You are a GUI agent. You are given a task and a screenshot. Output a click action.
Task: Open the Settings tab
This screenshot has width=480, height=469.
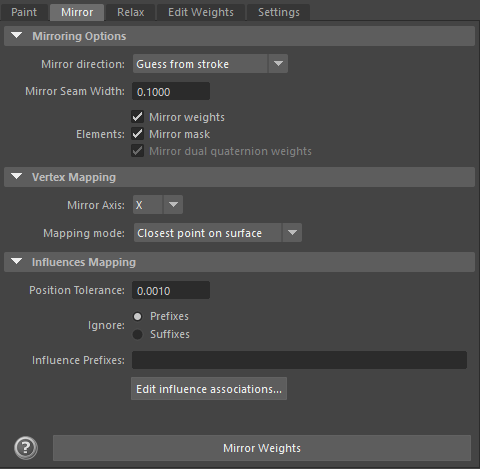[x=279, y=12]
